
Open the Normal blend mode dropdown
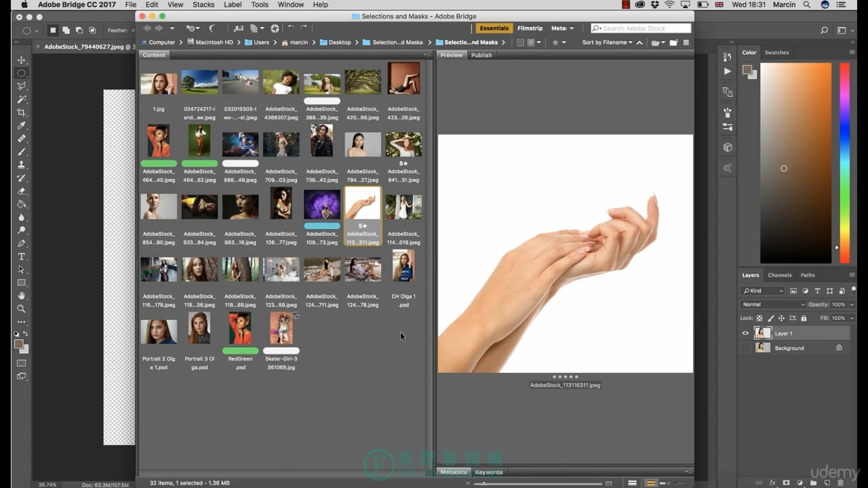pos(772,304)
